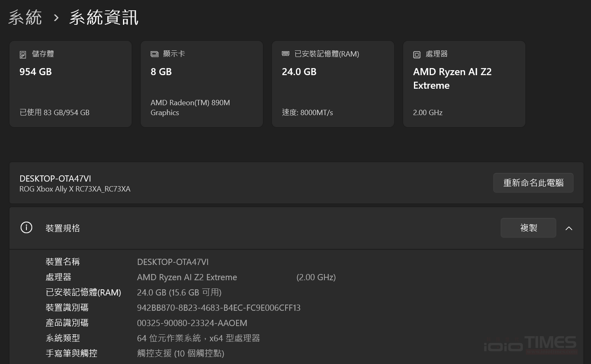Open the 儲存體 card showing 954 GB
The image size is (591, 364).
pos(71,84)
